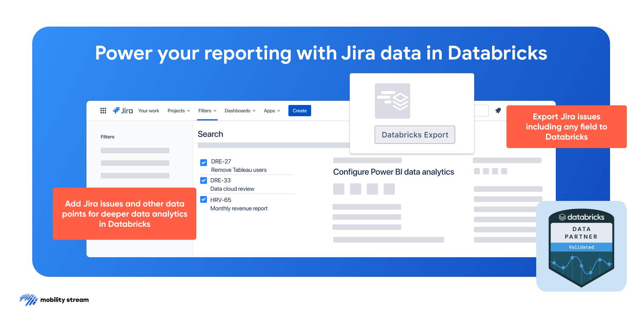
Task: Click the Create button
Action: tap(300, 111)
